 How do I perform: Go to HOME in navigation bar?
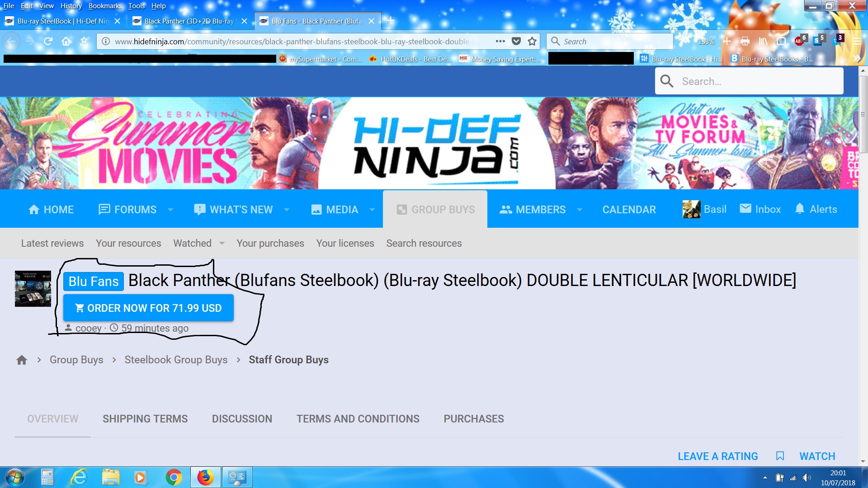[51, 210]
